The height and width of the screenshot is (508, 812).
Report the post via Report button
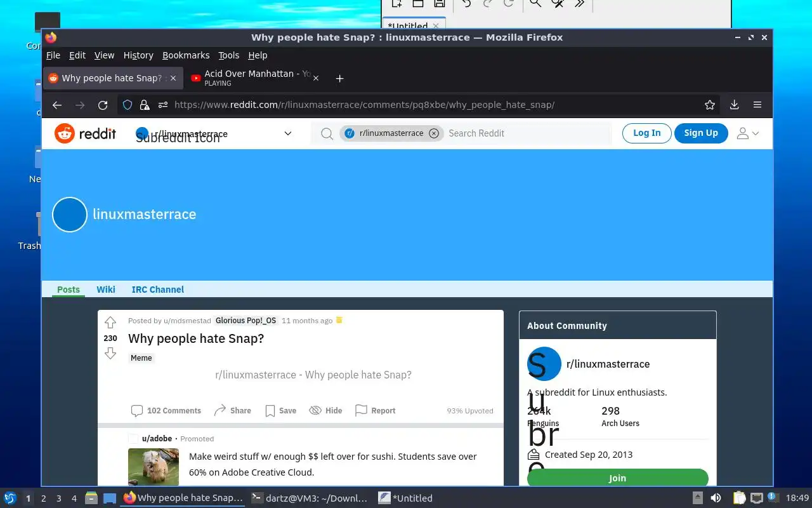tap(375, 411)
